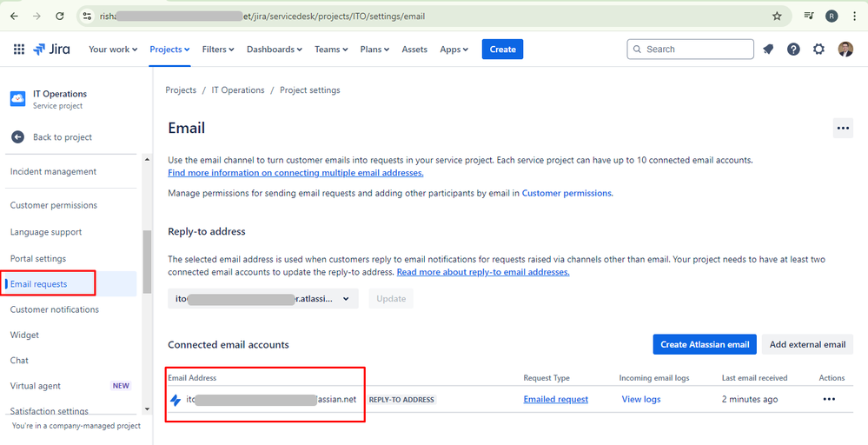Click the sidebar scroll down arrow
The width and height of the screenshot is (868, 445).
[x=147, y=409]
